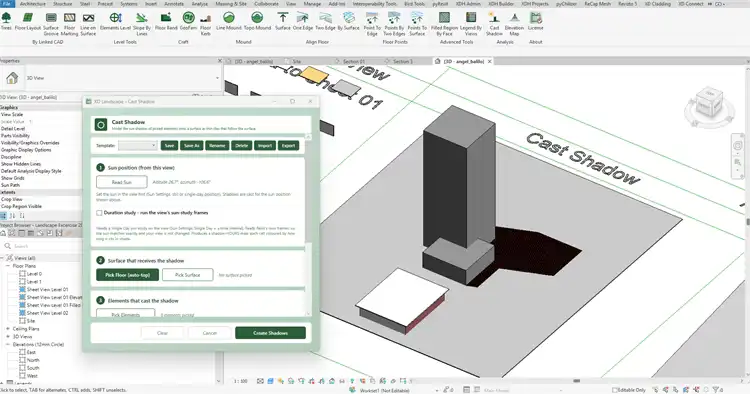Viewport: 750px width, 394px height.
Task: Open the File menu
Action: 7,4
